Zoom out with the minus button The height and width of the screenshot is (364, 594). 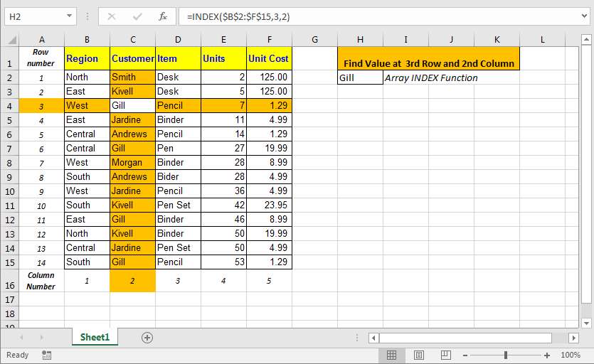tap(465, 355)
